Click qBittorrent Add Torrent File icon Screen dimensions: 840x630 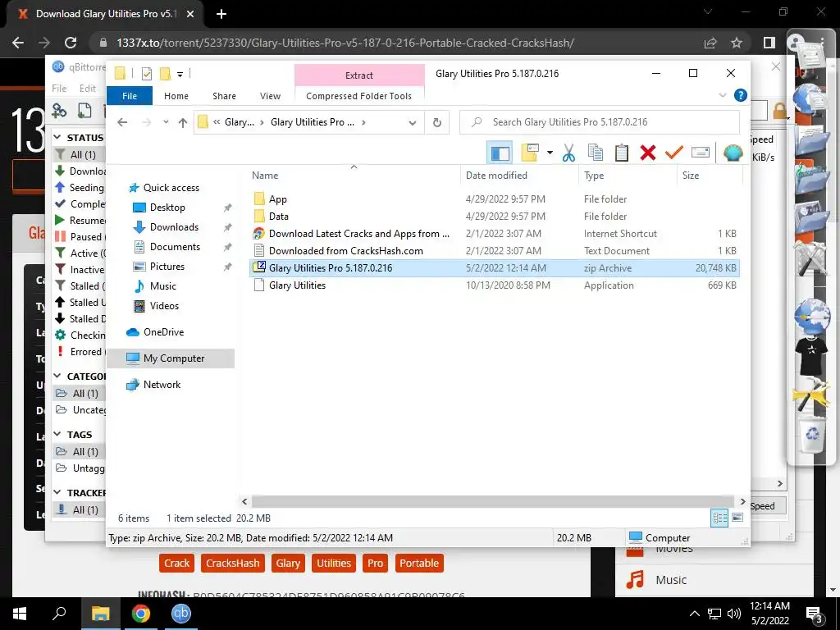[84, 111]
